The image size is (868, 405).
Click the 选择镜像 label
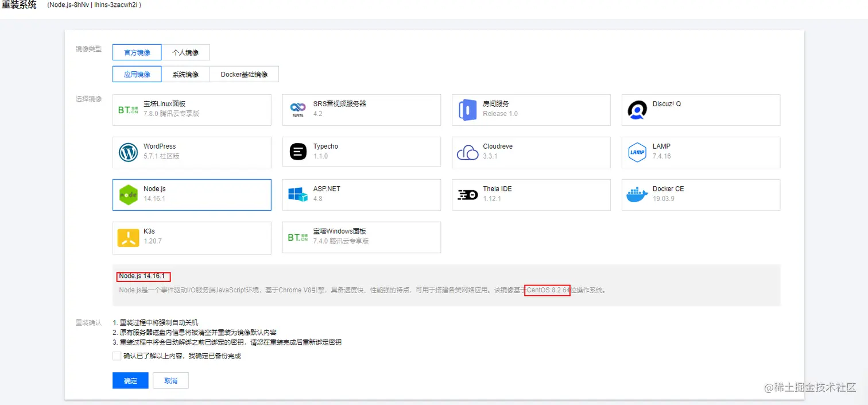click(88, 99)
